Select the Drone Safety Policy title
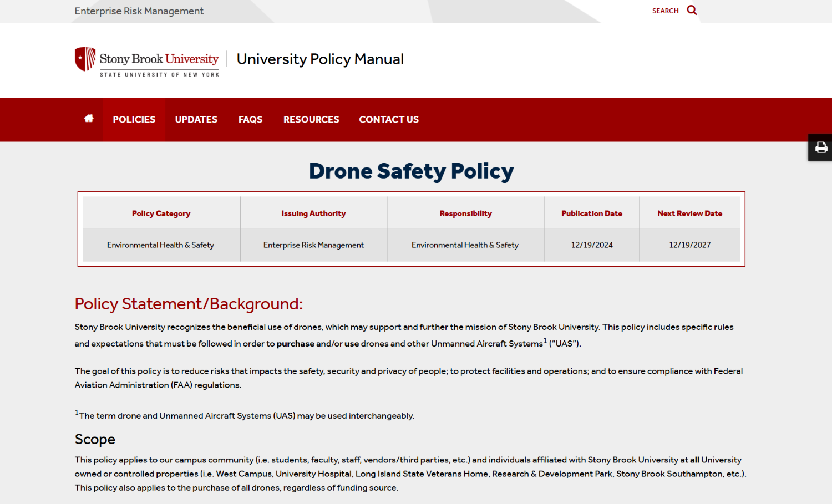 (412, 171)
